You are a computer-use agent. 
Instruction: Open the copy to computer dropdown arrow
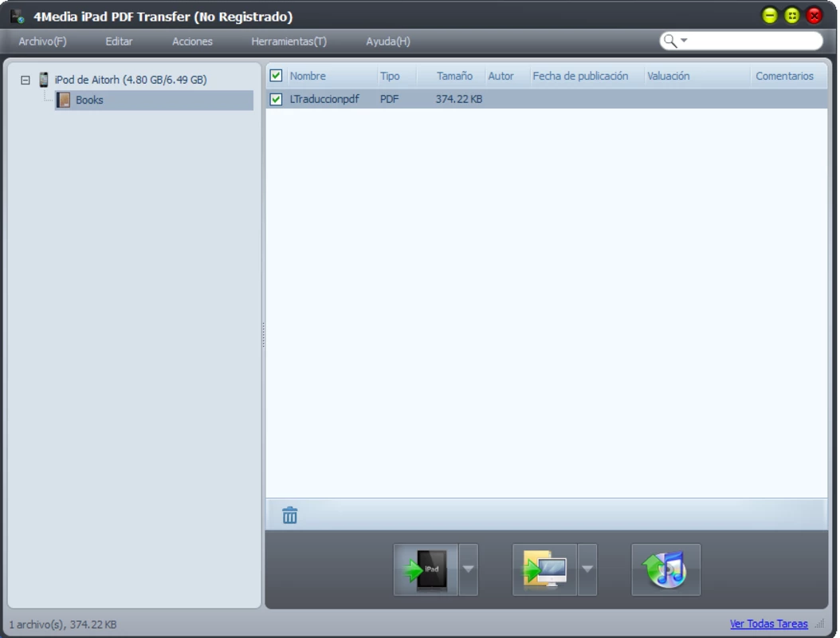tap(587, 569)
